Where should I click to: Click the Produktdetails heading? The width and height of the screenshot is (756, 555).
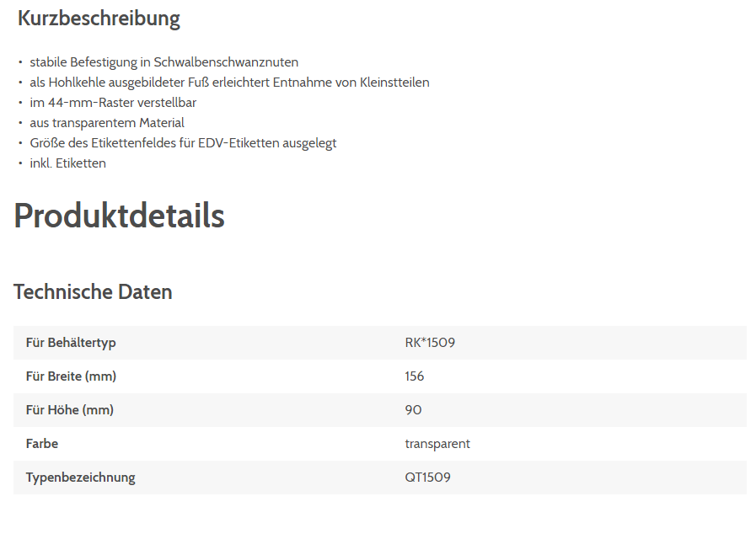[119, 216]
